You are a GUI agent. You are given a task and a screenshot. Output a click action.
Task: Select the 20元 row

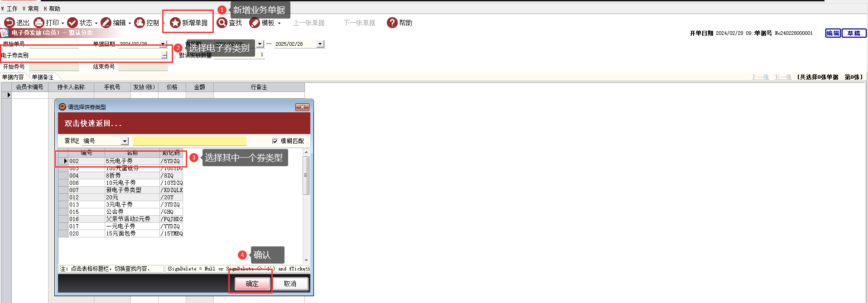[121, 197]
